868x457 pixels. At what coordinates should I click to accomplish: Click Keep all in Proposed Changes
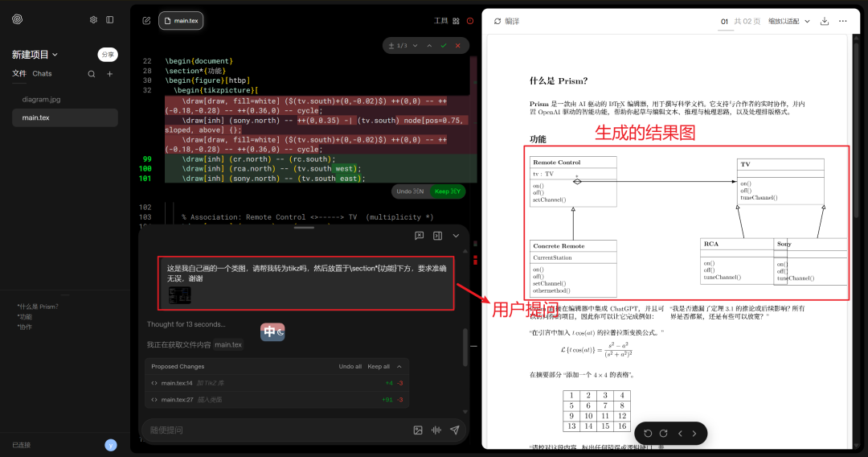tap(379, 367)
